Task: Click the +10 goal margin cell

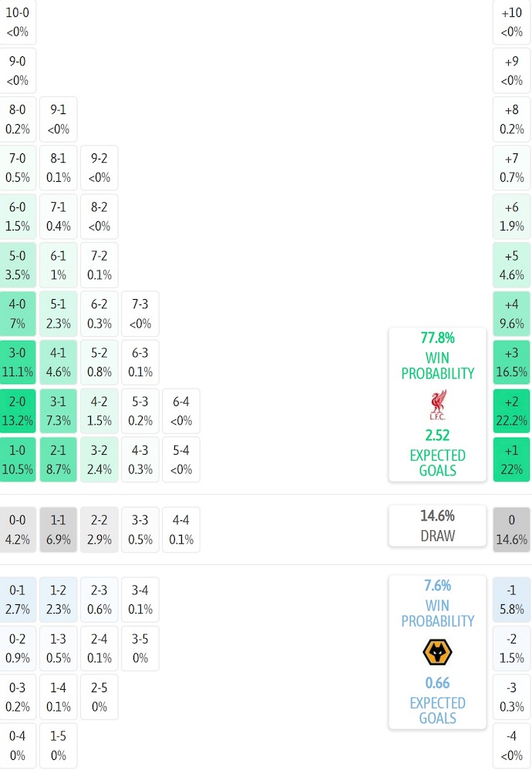Action: tap(512, 22)
